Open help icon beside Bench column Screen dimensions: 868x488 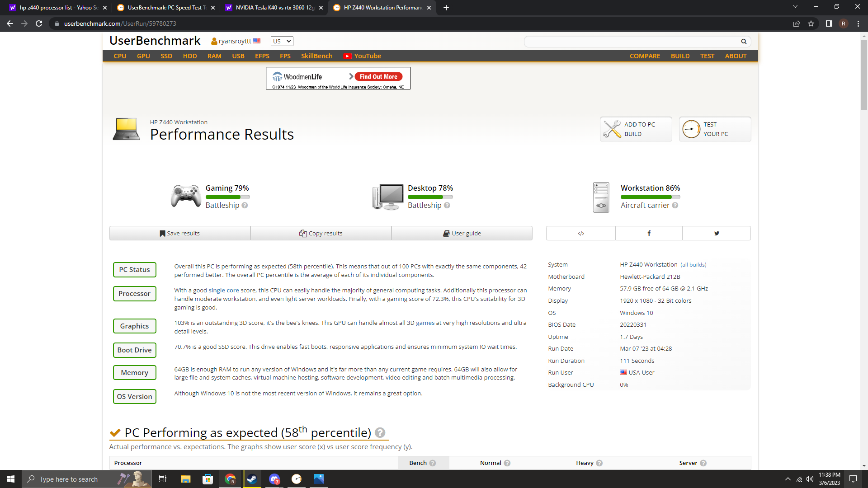coord(433,463)
